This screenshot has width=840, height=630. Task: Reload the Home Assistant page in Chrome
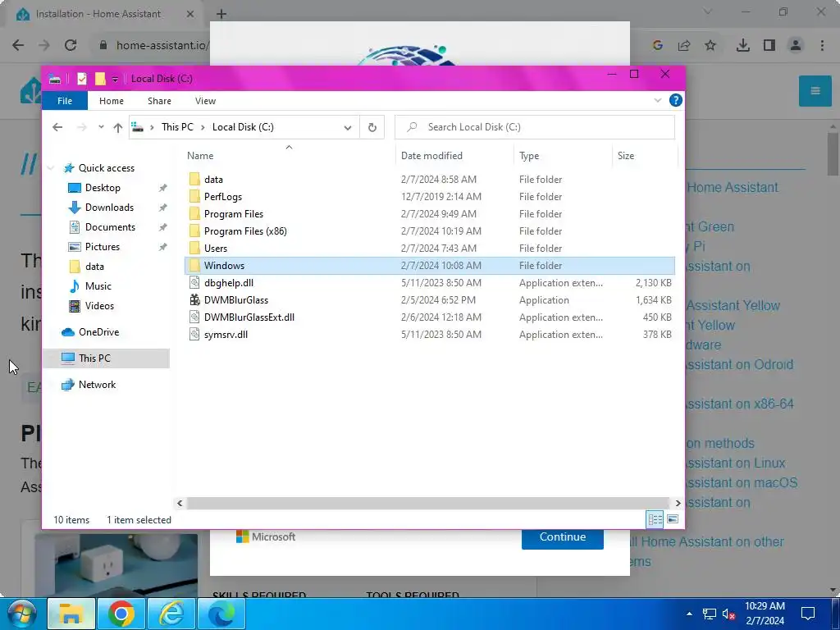[x=71, y=45]
